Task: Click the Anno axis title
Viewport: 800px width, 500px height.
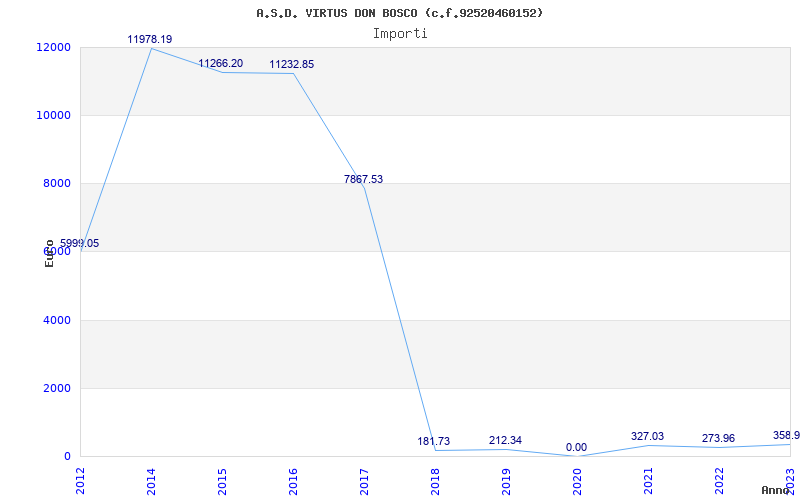Action: 775,490
